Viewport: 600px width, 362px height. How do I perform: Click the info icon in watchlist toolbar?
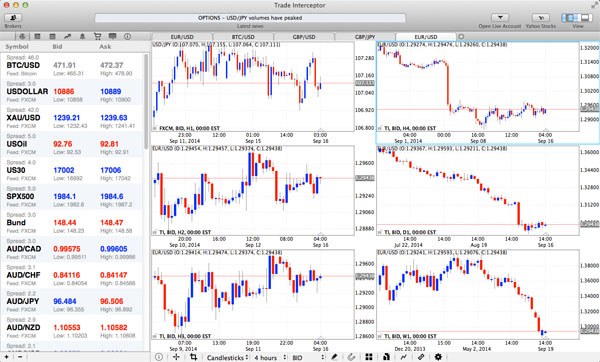coord(127,36)
